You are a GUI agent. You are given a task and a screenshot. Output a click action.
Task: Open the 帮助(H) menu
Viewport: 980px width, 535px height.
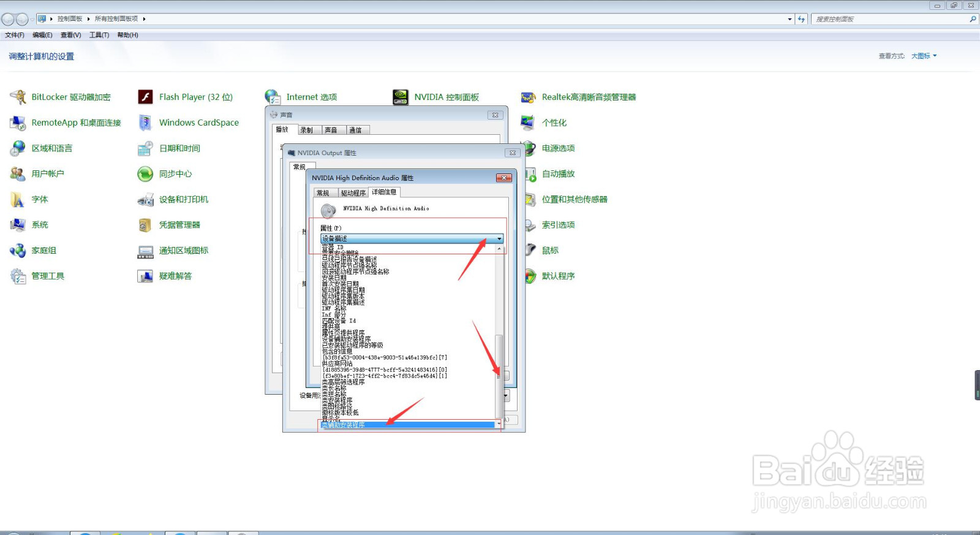click(x=127, y=35)
